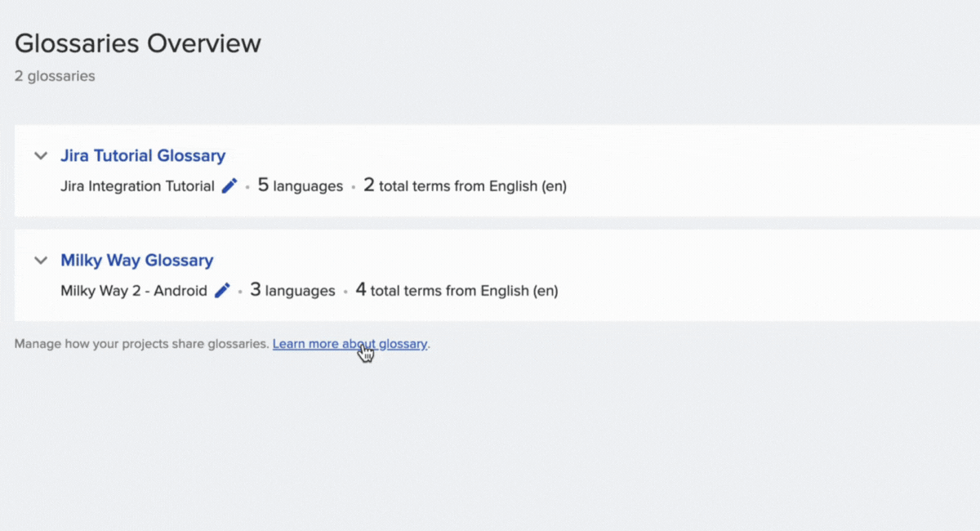Expand the Milky Way Glossary row chevron
The width and height of the screenshot is (980, 531).
pyautogui.click(x=40, y=260)
